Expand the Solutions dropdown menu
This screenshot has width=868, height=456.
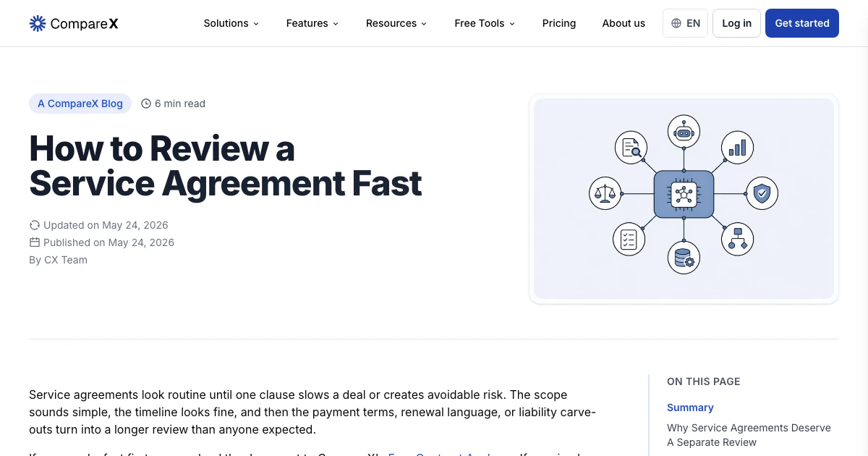pyautogui.click(x=231, y=23)
